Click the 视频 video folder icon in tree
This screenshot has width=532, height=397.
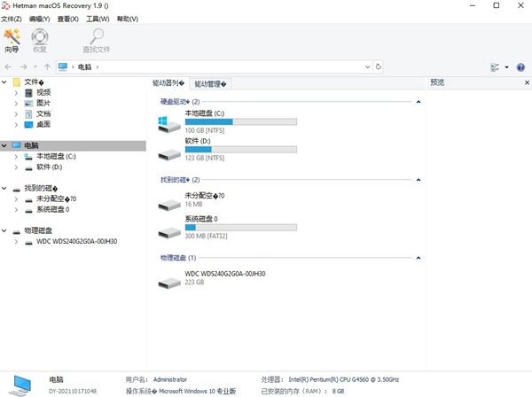(x=29, y=92)
